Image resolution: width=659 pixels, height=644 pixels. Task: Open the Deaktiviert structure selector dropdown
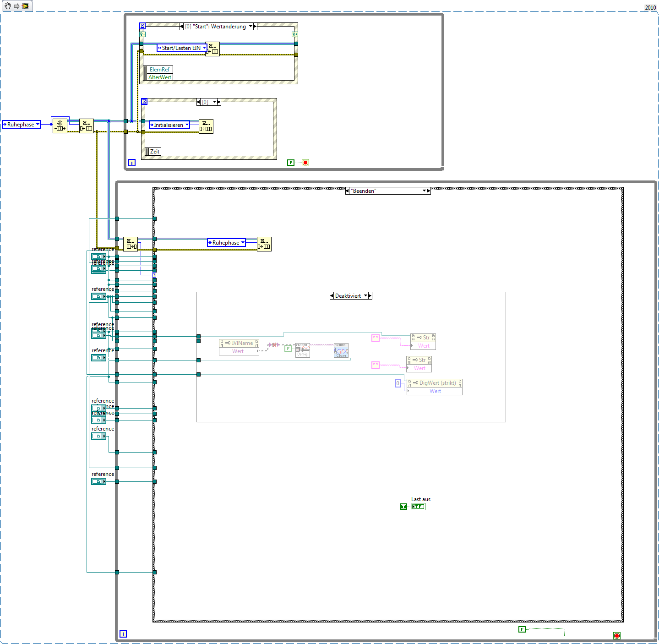click(365, 296)
